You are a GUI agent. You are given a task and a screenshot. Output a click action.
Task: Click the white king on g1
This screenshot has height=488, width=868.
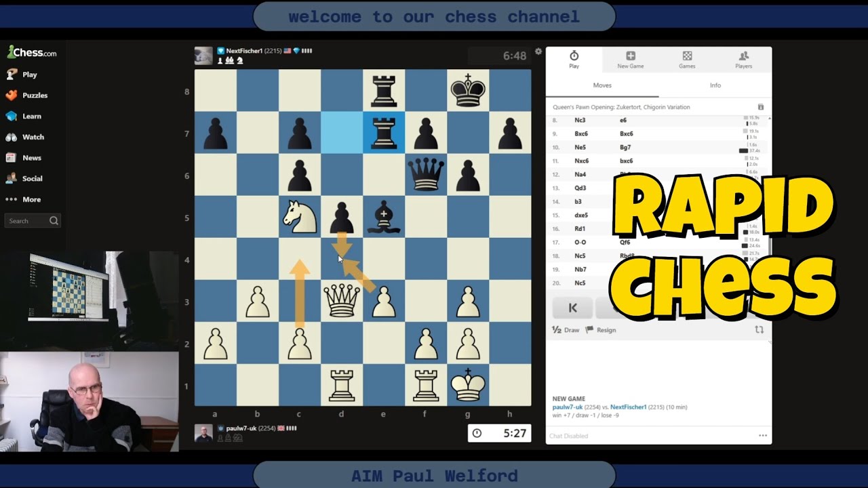click(x=468, y=385)
